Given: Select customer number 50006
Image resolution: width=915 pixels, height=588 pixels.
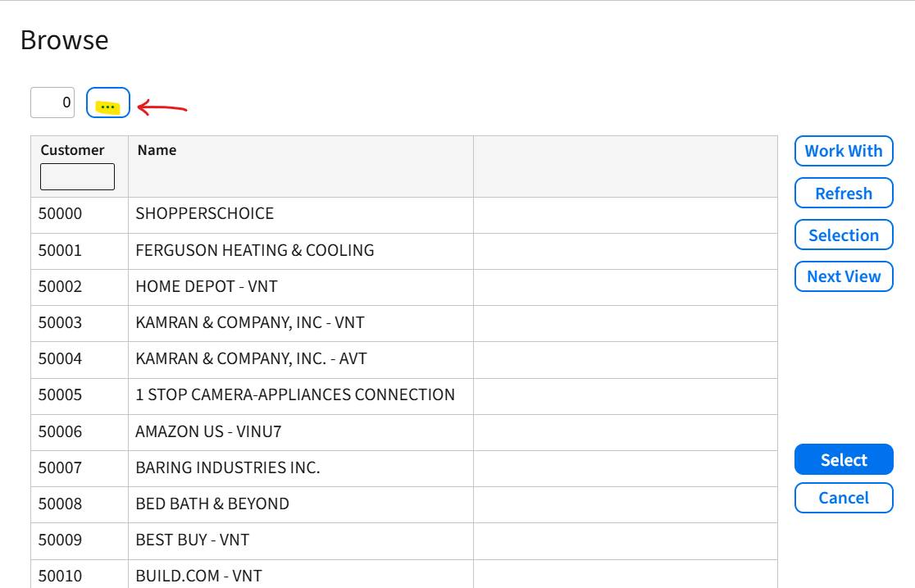Looking at the screenshot, I should coord(60,432).
